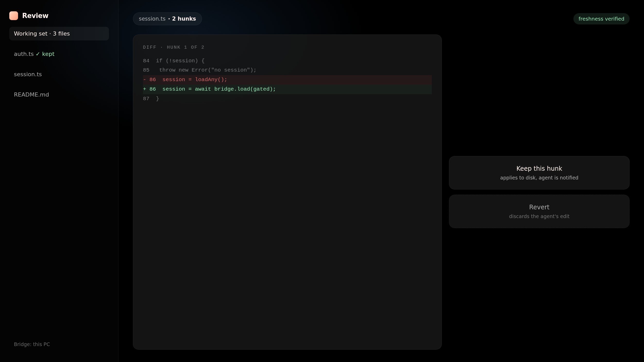Open README.md in the sidebar

point(59,95)
